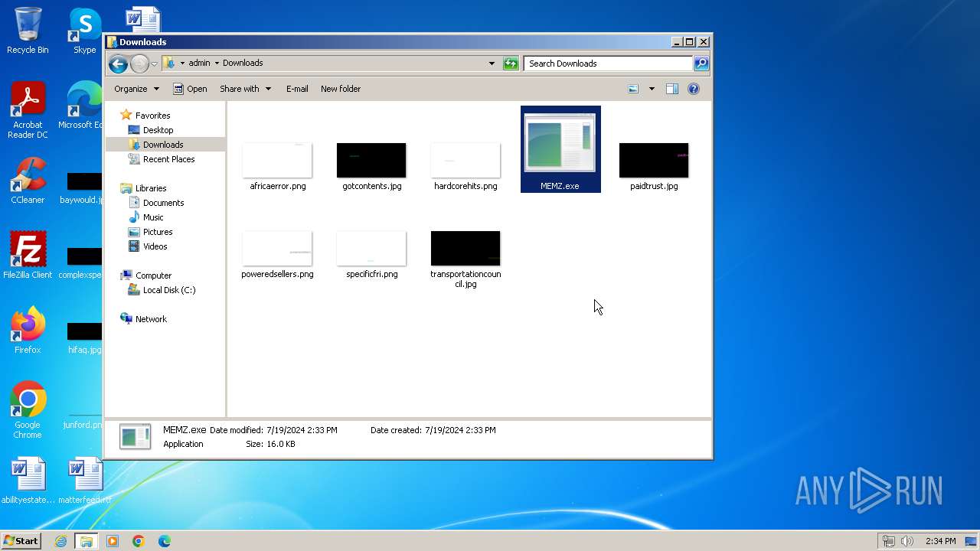Open the Documents library
Image resolution: width=980 pixels, height=551 pixels.
(156, 203)
